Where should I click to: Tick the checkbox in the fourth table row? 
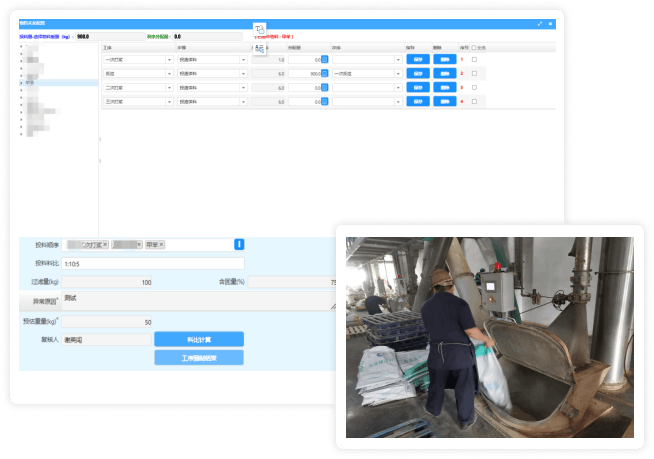point(474,102)
